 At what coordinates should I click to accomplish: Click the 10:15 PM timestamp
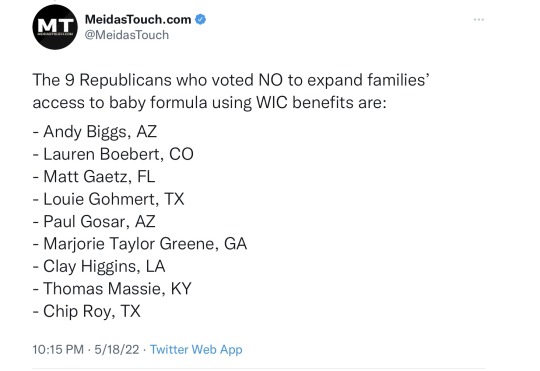[58, 349]
